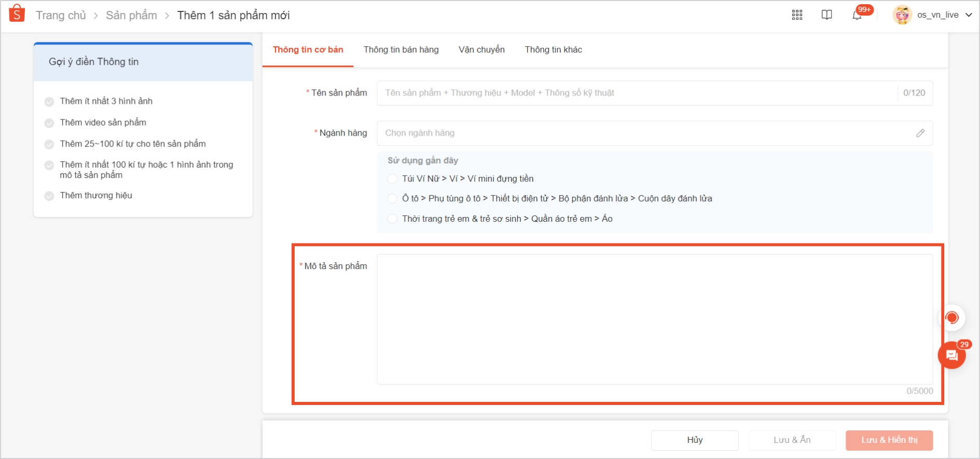This screenshot has height=459, width=980.
Task: Click the 0/5000 character counter
Action: 920,391
